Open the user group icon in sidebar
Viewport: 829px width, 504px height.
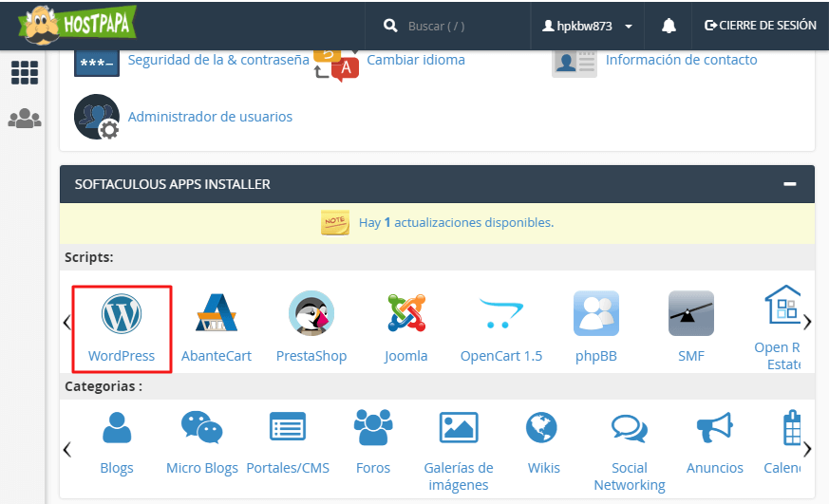click(25, 119)
